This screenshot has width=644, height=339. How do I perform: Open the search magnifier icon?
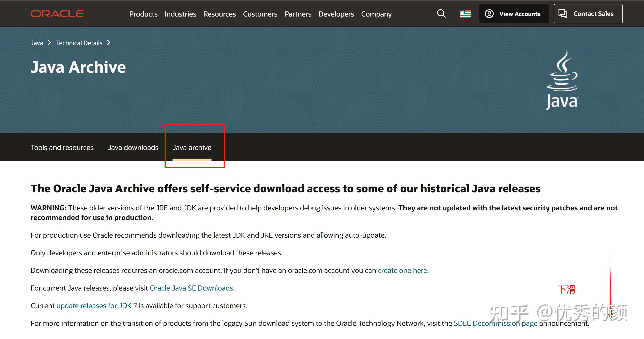pyautogui.click(x=441, y=14)
